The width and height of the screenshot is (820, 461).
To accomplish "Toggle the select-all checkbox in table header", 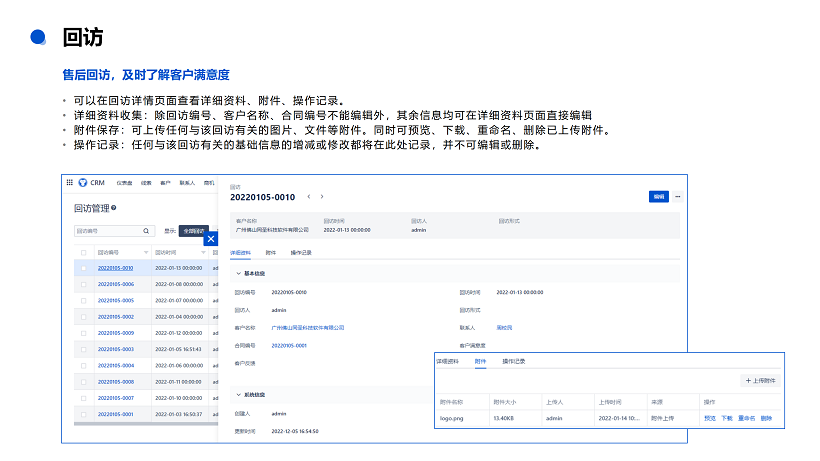I will (x=84, y=253).
